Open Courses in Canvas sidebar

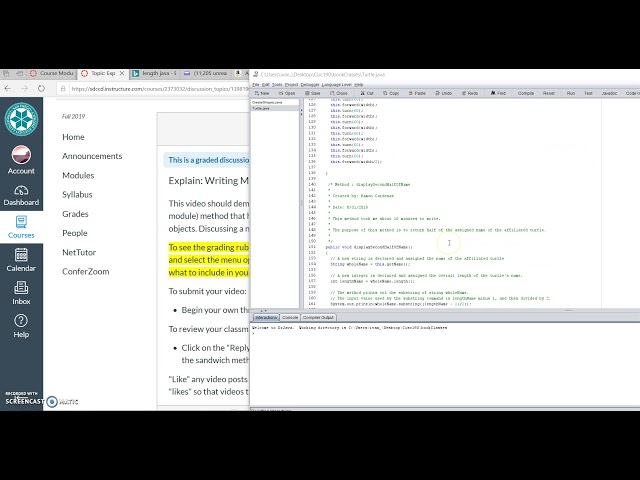coord(21,227)
